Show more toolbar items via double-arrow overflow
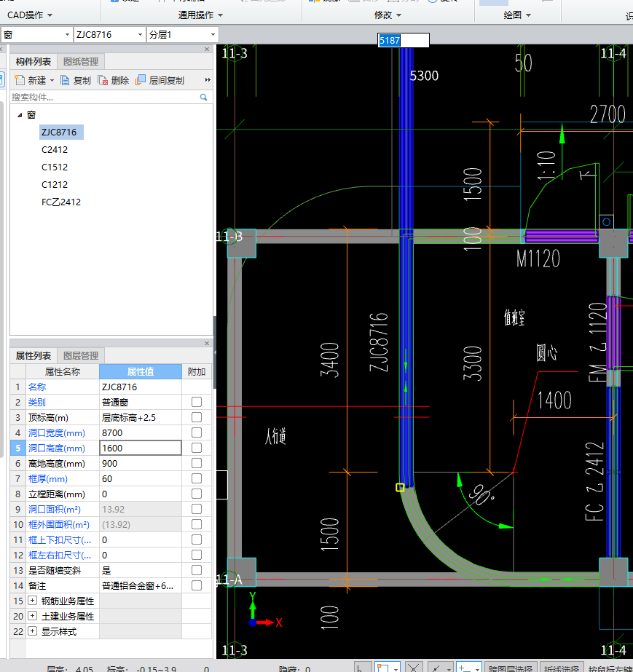Screen dimensions: 633x672 click(x=208, y=80)
